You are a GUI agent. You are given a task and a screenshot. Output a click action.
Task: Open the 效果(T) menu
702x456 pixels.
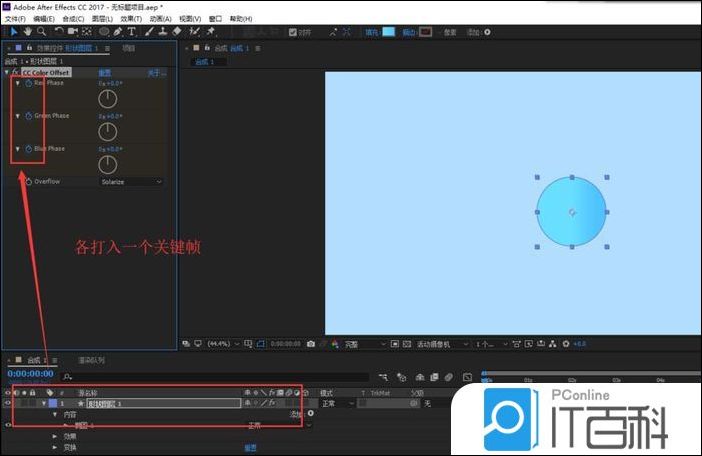131,18
